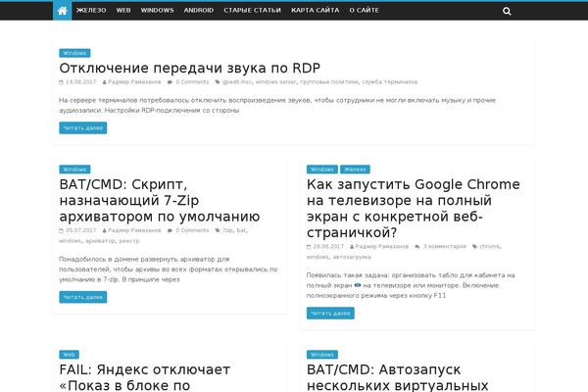Open author Радмир Рамазанов on Chrome post
The image size is (588, 392).
click(382, 246)
